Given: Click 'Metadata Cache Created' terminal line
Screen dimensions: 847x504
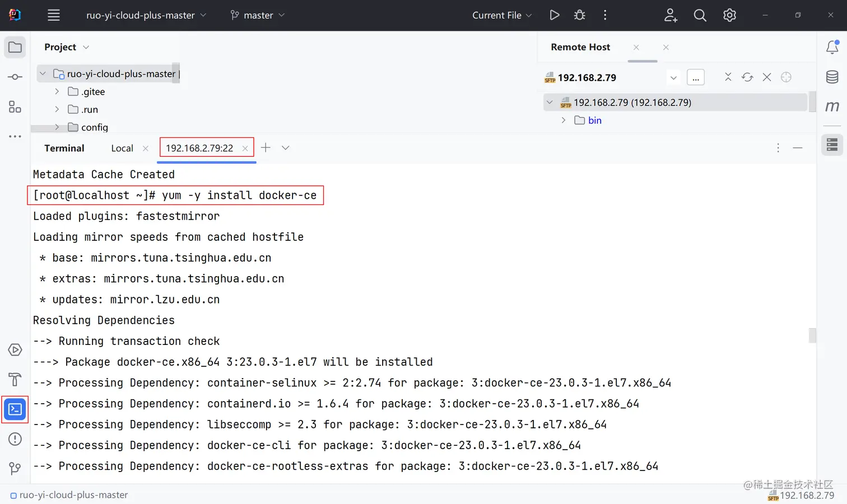Looking at the screenshot, I should coord(104,175).
